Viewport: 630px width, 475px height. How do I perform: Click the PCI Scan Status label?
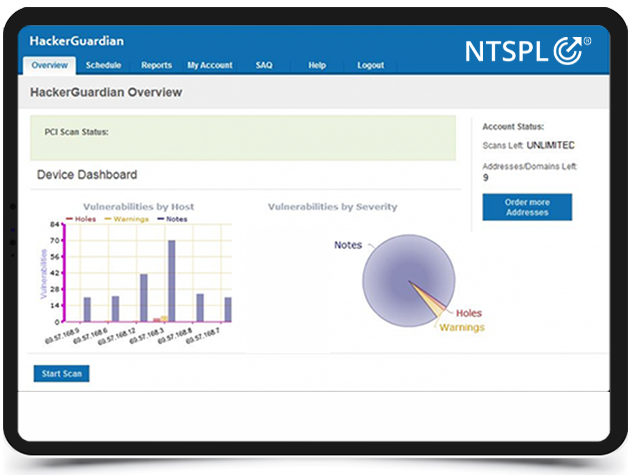(x=76, y=132)
